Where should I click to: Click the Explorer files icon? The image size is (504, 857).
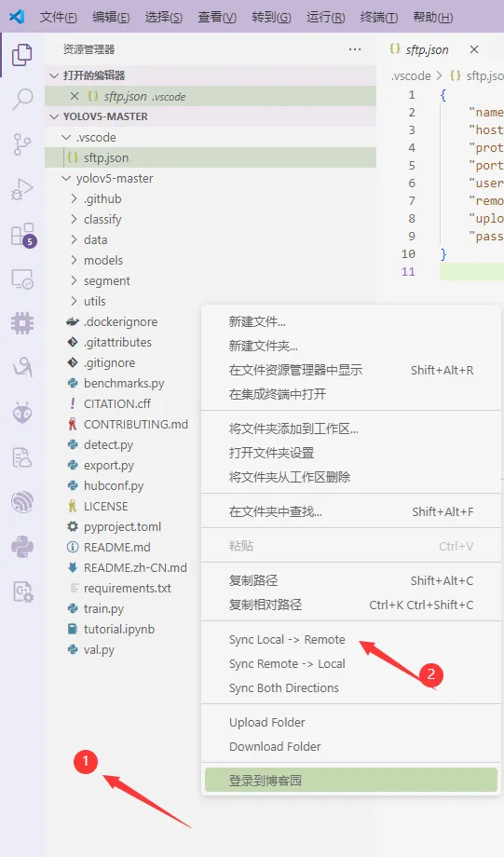pos(22,55)
